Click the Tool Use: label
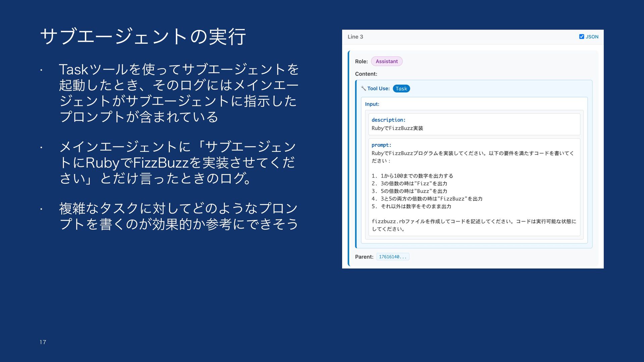644x362 pixels. click(378, 88)
